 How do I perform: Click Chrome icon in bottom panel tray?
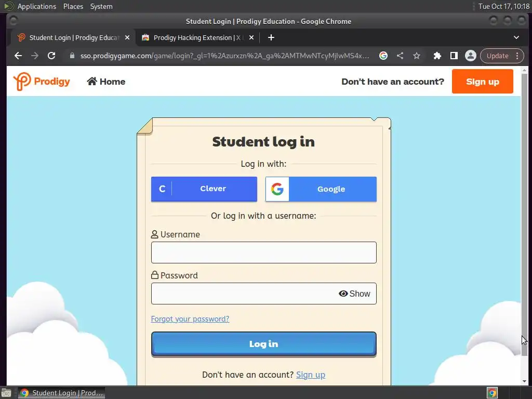(x=492, y=393)
